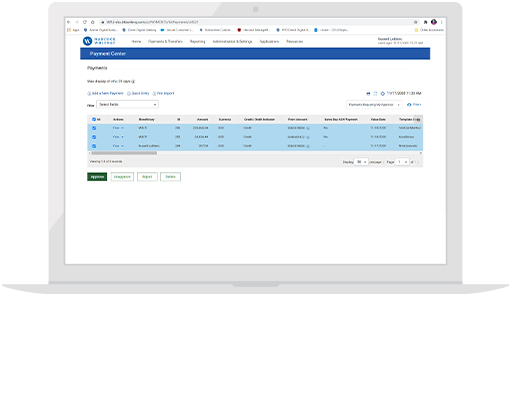Open the Home menu

[x=136, y=42]
